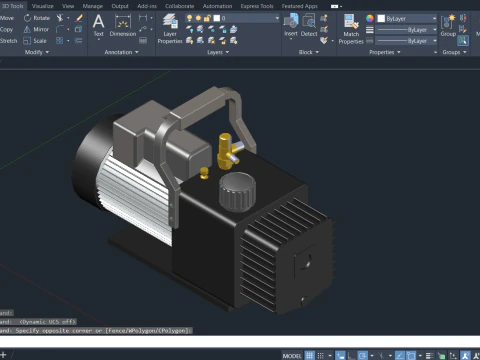Open the 3D Tools tab
The image size is (480, 360).
[x=13, y=6]
